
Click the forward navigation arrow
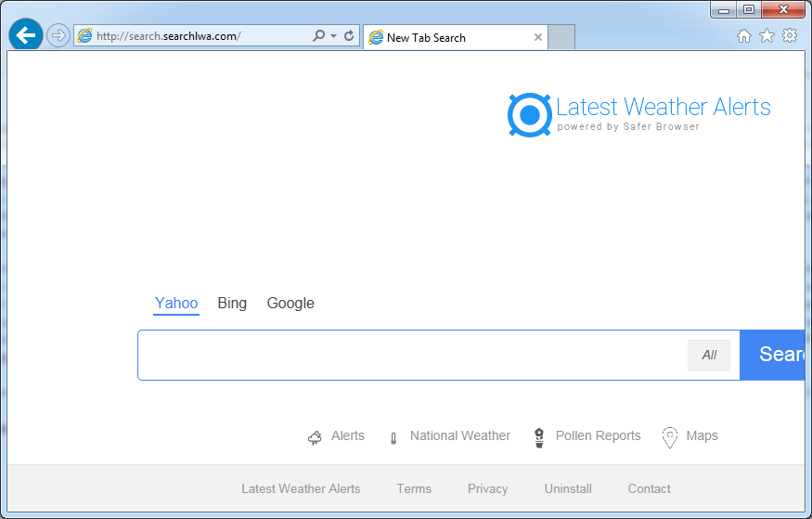58,35
